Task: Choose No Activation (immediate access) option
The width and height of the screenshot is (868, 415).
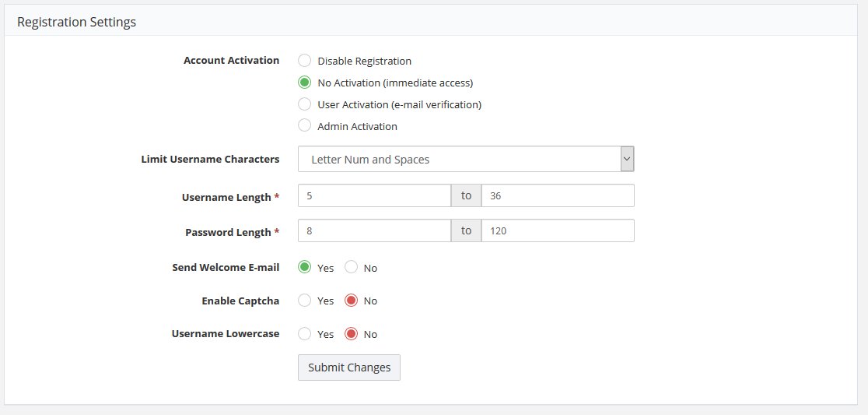Action: (305, 83)
